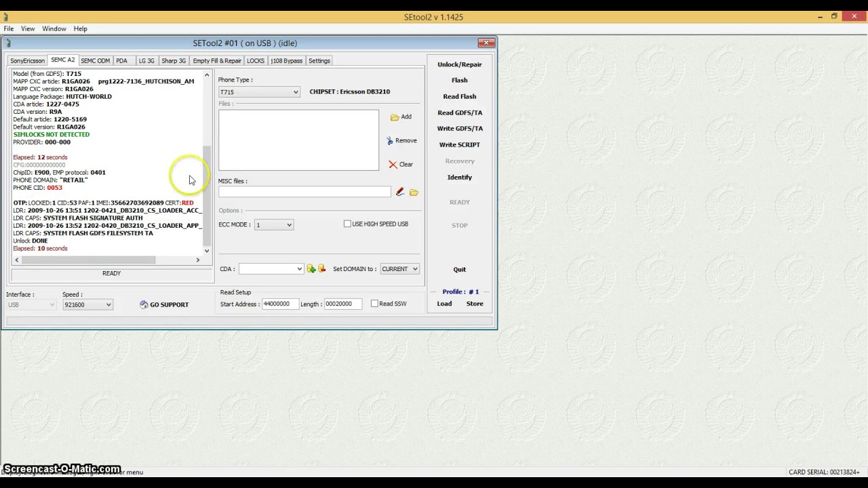Open the Sharp 3G tab

[x=174, y=61]
